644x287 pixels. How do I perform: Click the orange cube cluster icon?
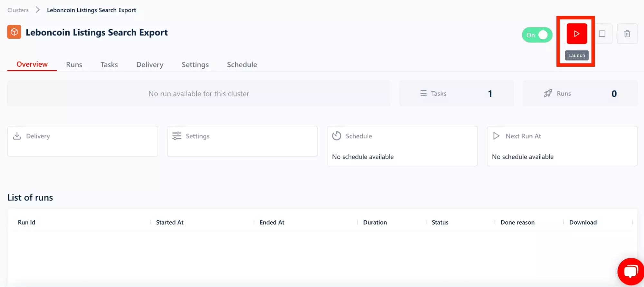(x=14, y=32)
